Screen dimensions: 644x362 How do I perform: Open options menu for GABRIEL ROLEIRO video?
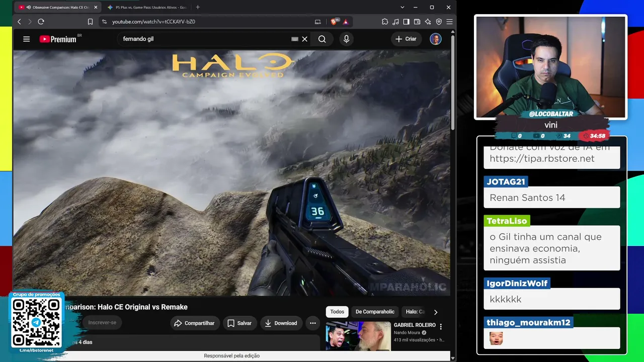pos(441,327)
